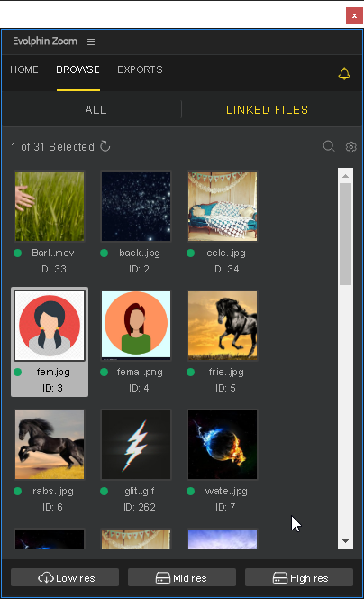Click green status dot of Barl..mov
Viewport: 364px width, 599px height.
coord(17,253)
